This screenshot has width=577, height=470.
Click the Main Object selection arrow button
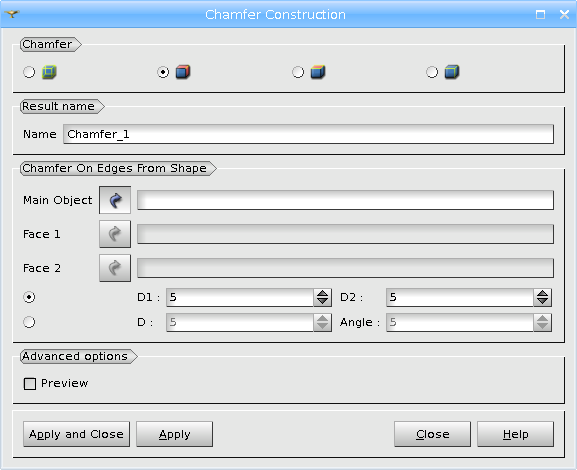[115, 200]
